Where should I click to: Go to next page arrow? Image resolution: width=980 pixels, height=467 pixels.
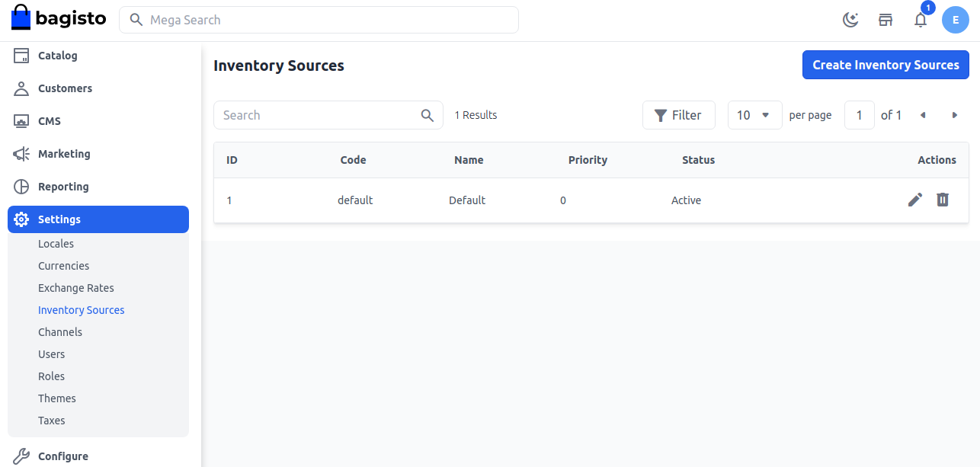[x=955, y=115]
